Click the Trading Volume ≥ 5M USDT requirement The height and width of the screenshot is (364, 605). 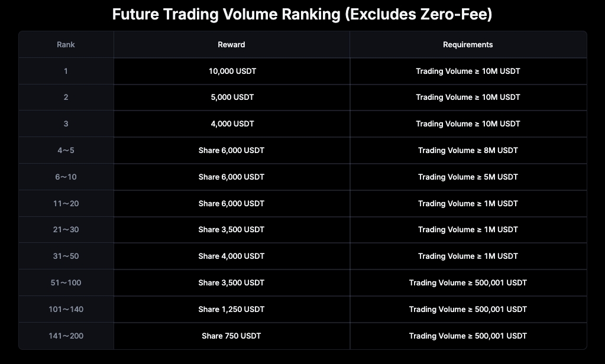point(468,177)
